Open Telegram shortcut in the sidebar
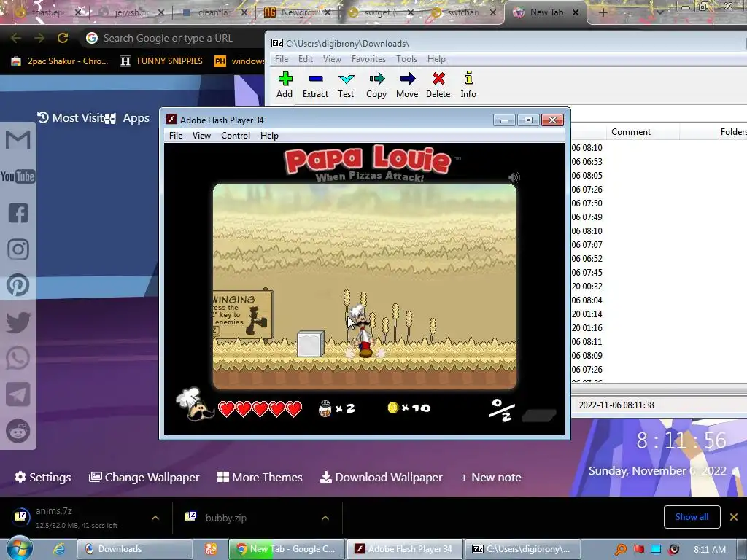747x560 pixels. (18, 394)
